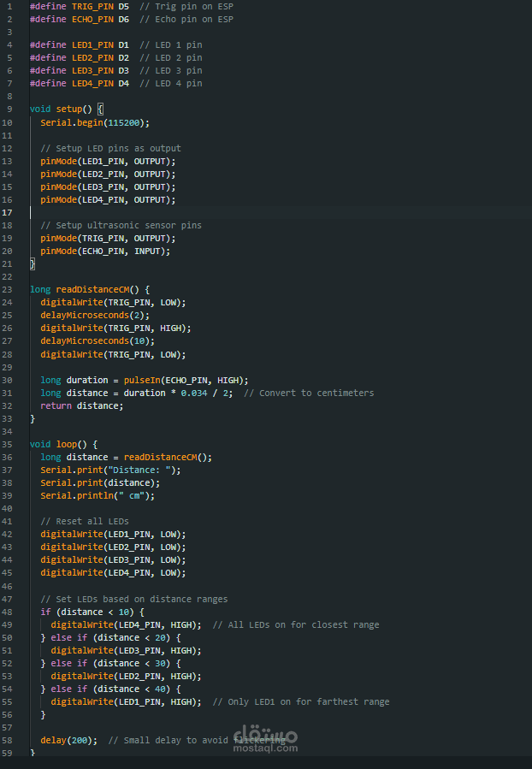Click digitalWrite(LED3_PIN, LOW) statement
This screenshot has width=532, height=769.
coord(113,559)
